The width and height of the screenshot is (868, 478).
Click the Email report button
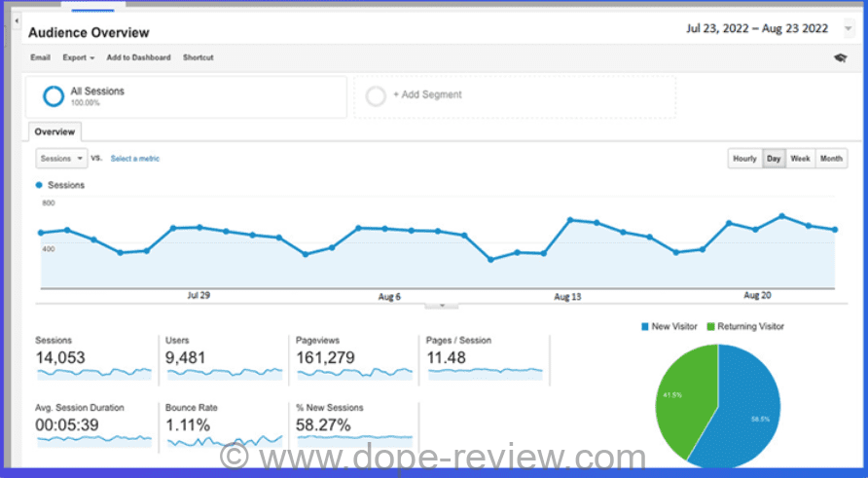pos(40,58)
